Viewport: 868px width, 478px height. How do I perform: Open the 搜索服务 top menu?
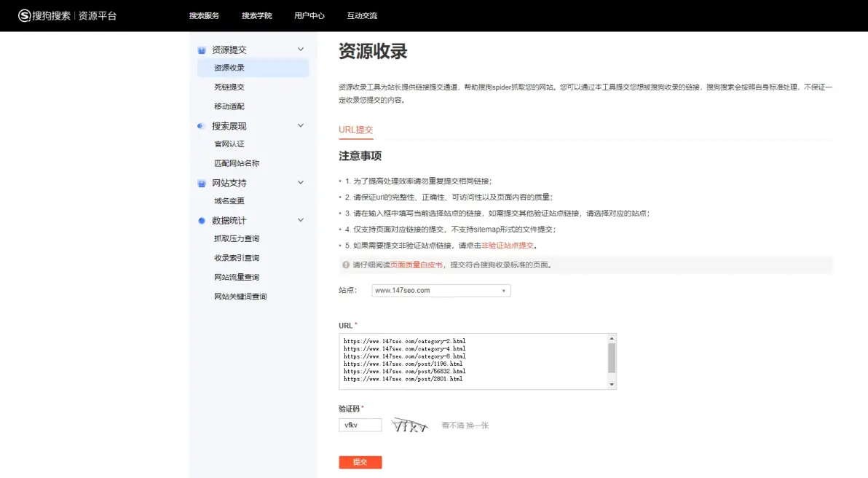pyautogui.click(x=205, y=15)
